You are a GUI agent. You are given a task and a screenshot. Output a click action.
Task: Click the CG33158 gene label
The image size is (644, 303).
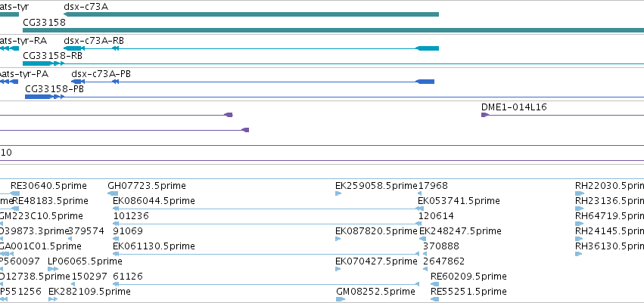(x=44, y=22)
